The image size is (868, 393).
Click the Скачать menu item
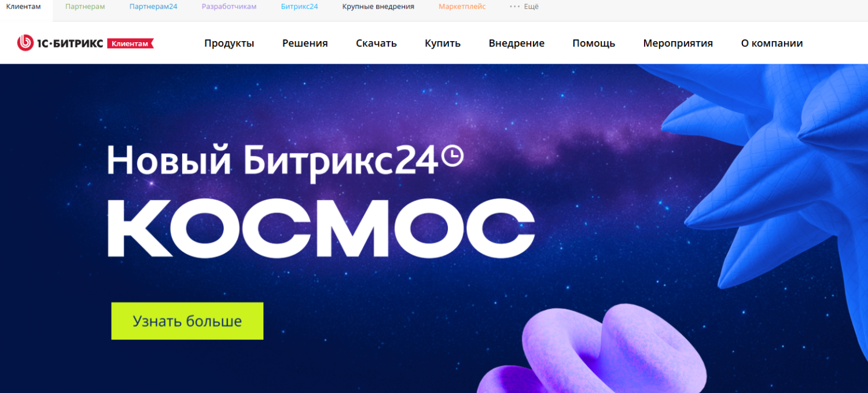click(x=376, y=43)
